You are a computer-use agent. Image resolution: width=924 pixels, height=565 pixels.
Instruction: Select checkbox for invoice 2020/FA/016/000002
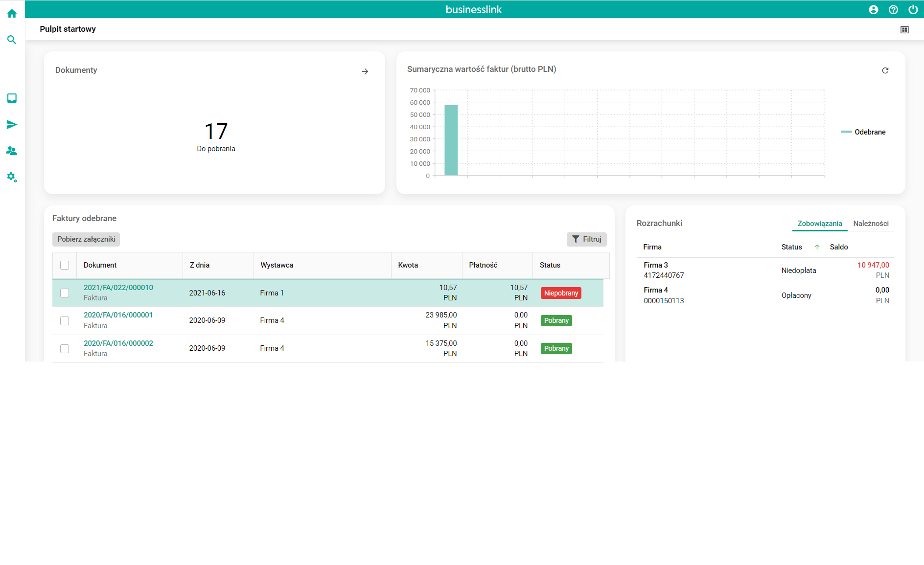coord(65,349)
